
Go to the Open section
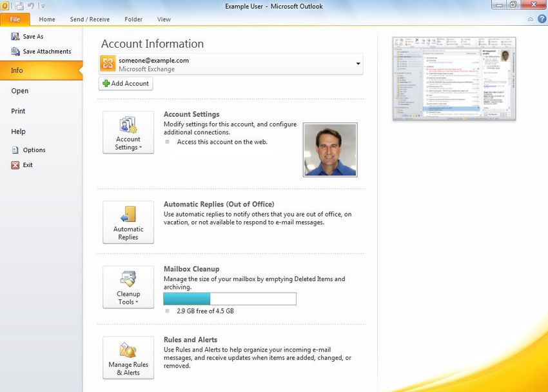pos(19,91)
